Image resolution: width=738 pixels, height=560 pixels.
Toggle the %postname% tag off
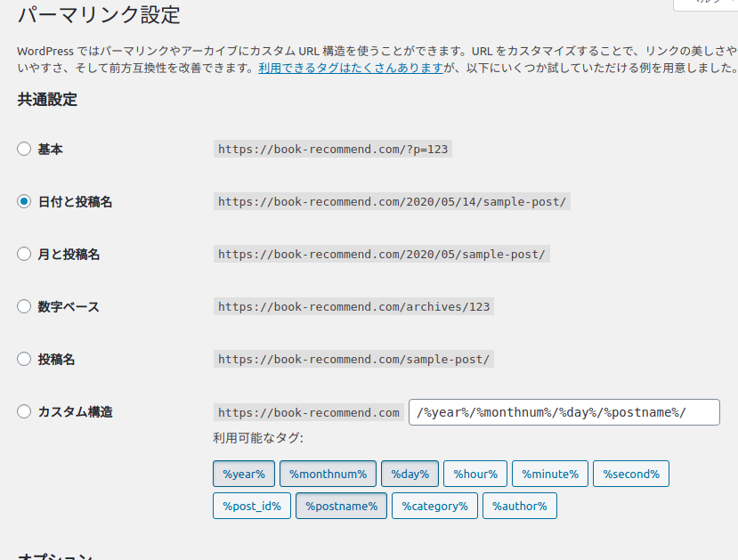(341, 505)
